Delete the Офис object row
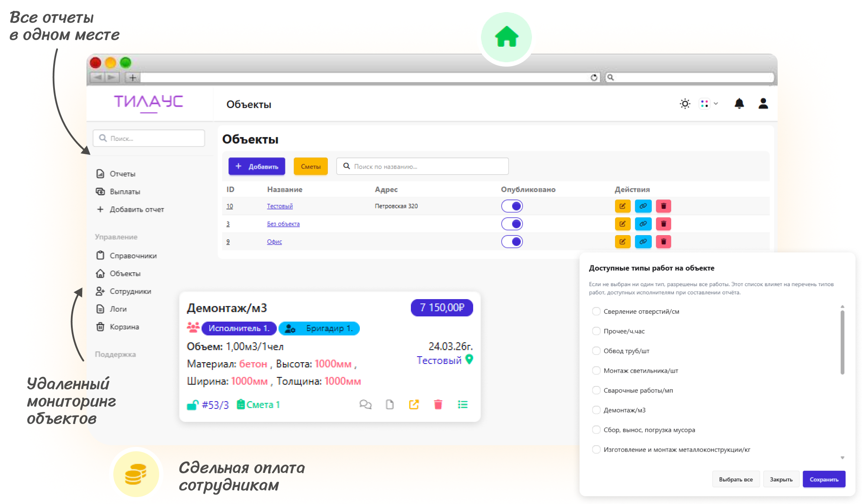This screenshot has width=865, height=504. 663,242
